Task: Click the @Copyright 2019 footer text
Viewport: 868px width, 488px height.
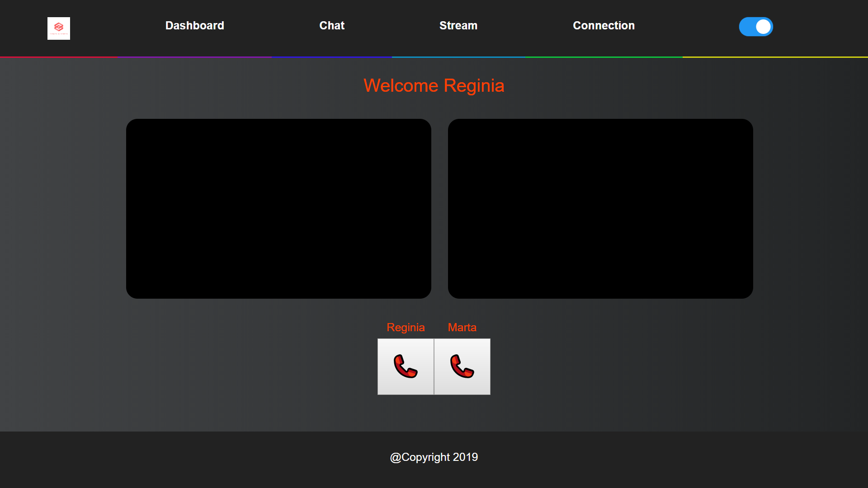Action: [x=434, y=457]
